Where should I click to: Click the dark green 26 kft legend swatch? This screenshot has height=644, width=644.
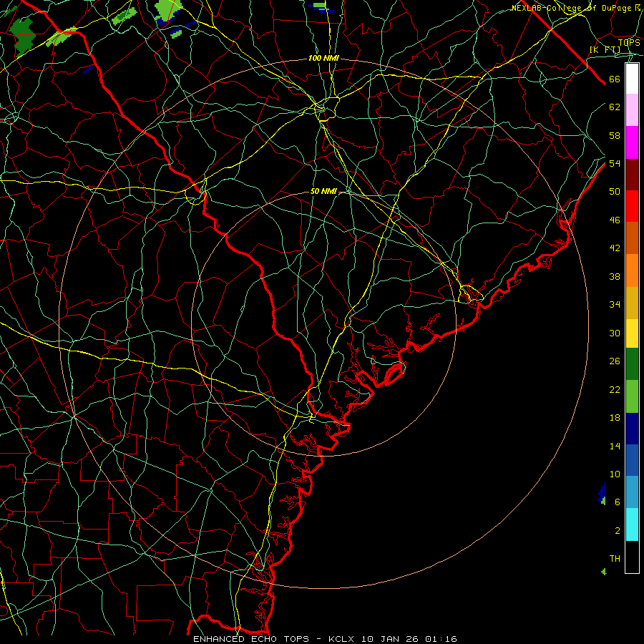point(632,364)
